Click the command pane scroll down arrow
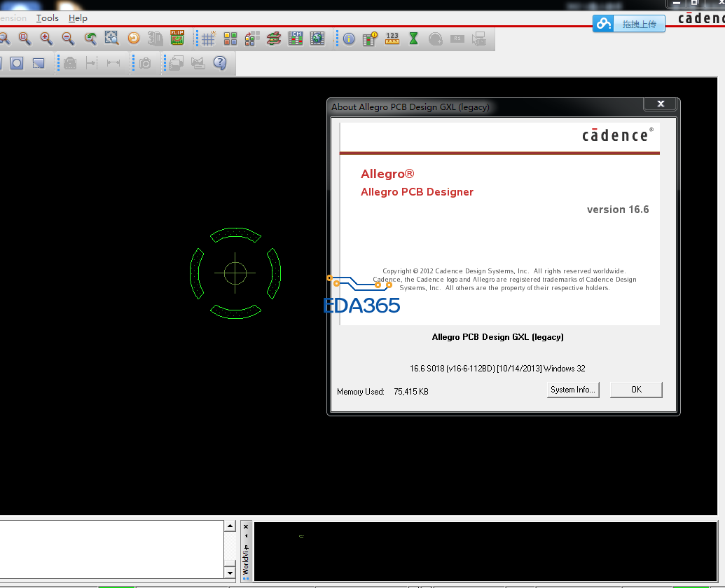Viewport: 725px width, 588px height. pos(230,573)
